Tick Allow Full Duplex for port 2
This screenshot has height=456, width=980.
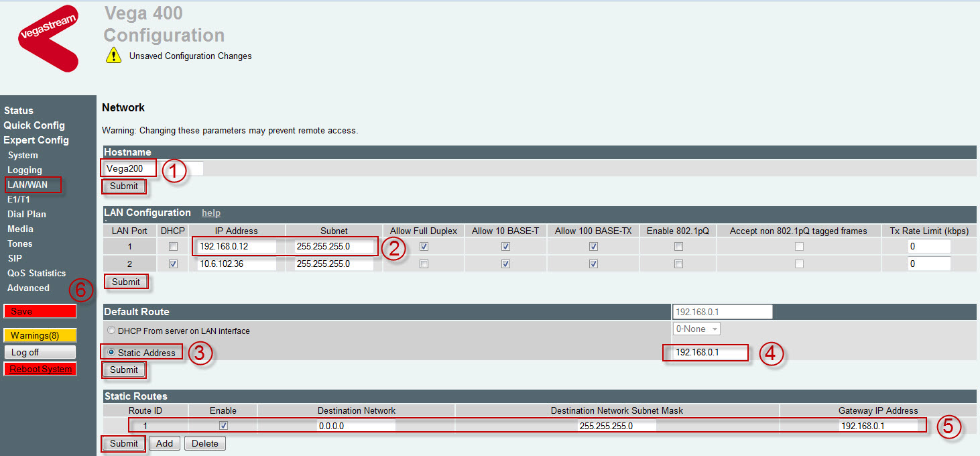click(424, 264)
